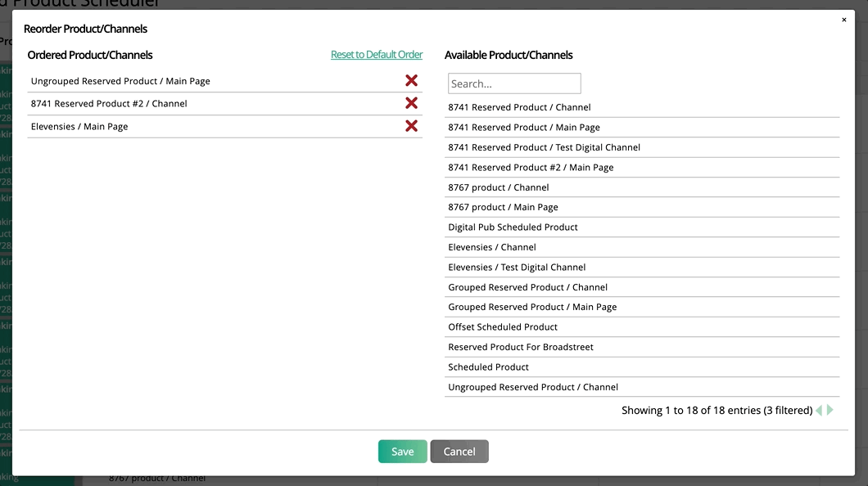This screenshot has height=486, width=868.
Task: Select Ungrouped Reserved Product / Channel
Action: tap(533, 387)
